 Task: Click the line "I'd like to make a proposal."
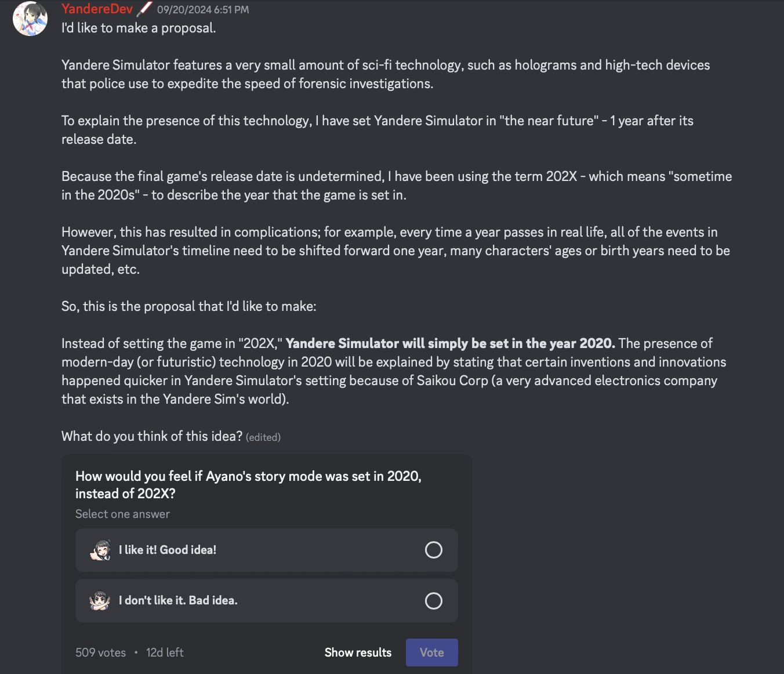(139, 28)
